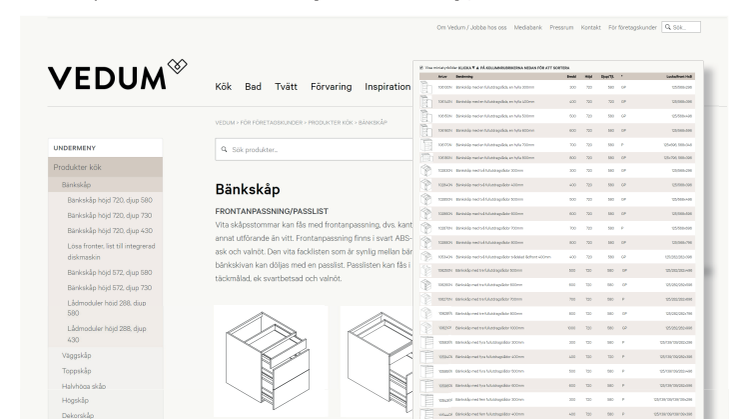Open thumbnail of tre fullutdragslådor 500mm row

click(426, 271)
